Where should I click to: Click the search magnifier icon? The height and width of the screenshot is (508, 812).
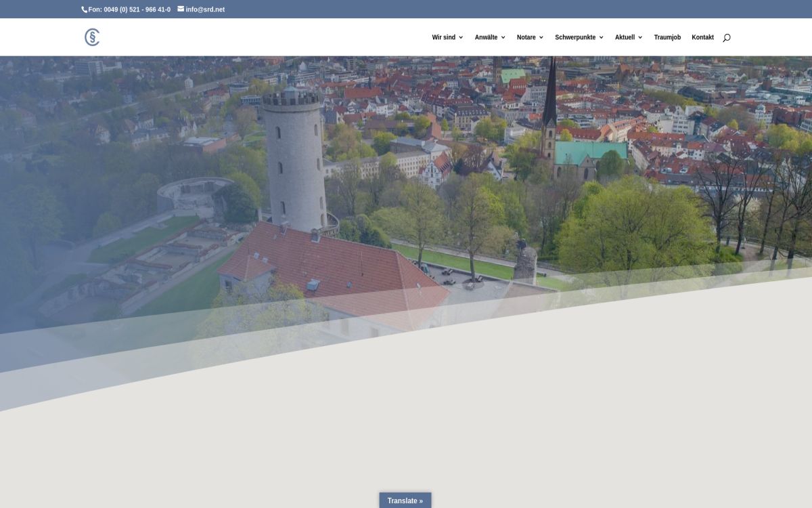pos(726,37)
